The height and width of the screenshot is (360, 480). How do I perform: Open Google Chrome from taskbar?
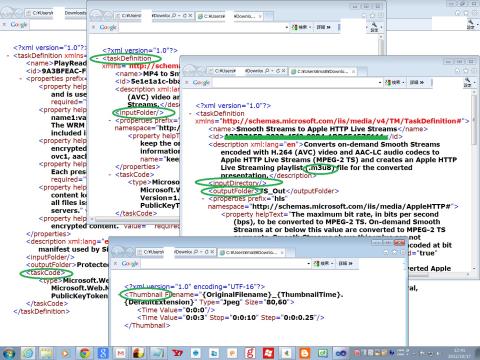point(85,353)
